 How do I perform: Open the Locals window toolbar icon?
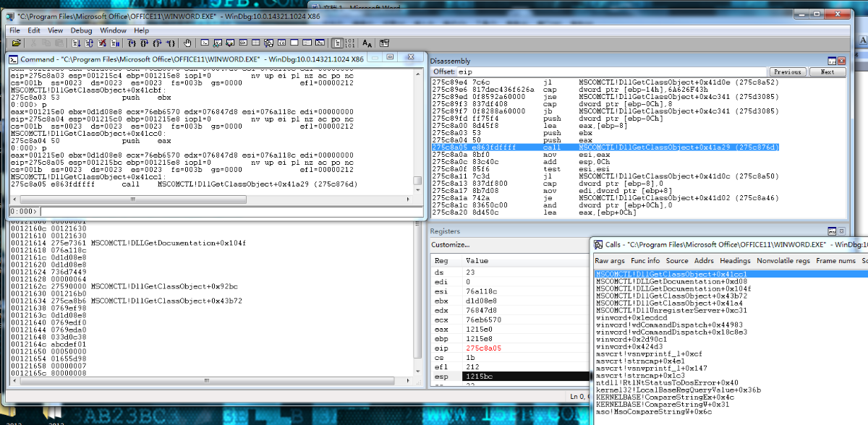231,43
